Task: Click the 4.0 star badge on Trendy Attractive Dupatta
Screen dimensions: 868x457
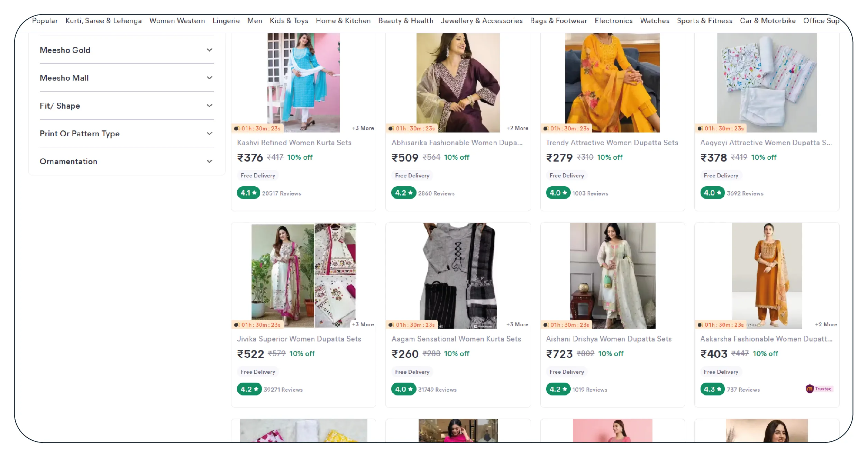Action: (x=558, y=193)
